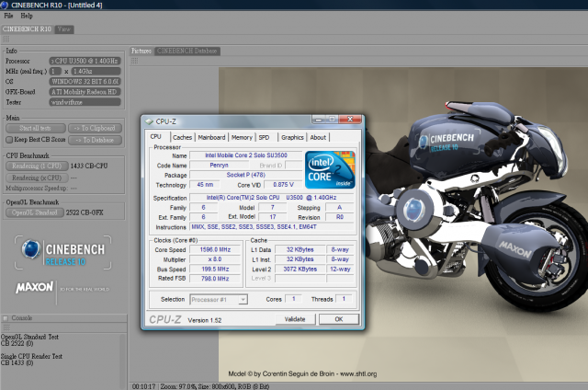Minimize the CPU-Z window
The width and height of the screenshot is (588, 390).
tap(319, 120)
